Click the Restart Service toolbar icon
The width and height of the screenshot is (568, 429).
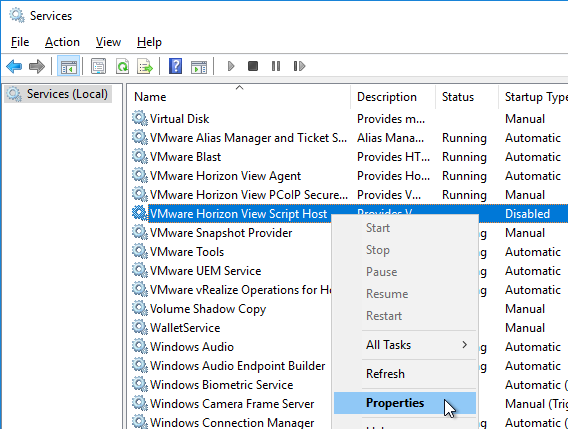click(x=299, y=66)
